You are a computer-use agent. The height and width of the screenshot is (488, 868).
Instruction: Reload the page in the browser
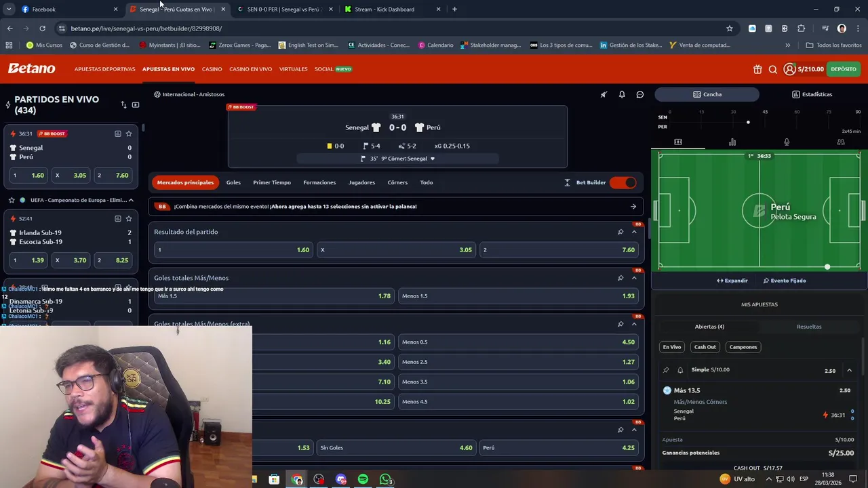point(42,28)
